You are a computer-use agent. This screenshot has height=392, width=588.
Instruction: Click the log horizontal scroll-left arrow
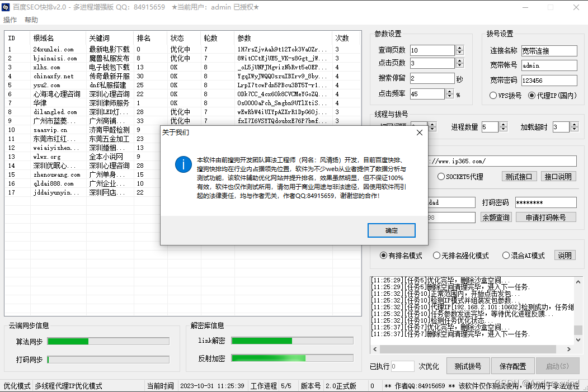[375, 349]
